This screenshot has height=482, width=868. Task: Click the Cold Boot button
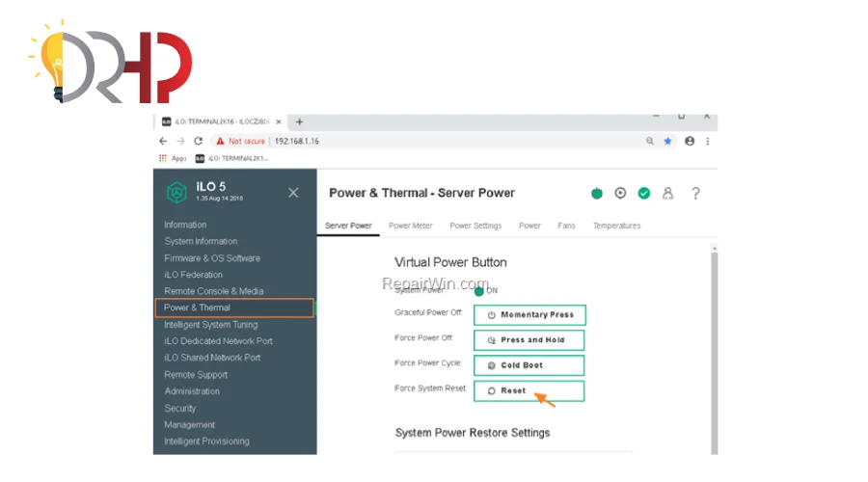529,365
